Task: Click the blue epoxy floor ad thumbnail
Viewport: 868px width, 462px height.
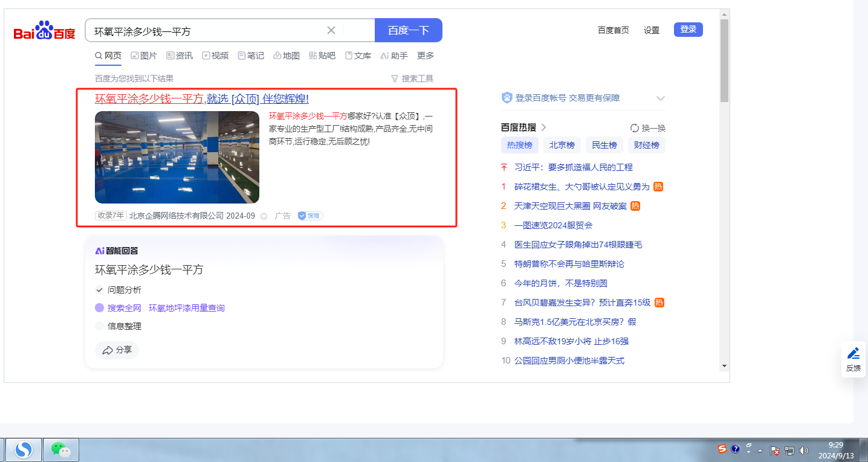Action: pos(177,157)
